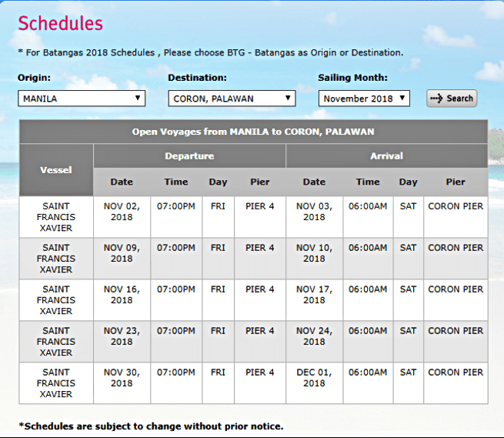Image resolution: width=504 pixels, height=438 pixels.
Task: Open the Sailing Month dropdown
Action: coord(364,99)
